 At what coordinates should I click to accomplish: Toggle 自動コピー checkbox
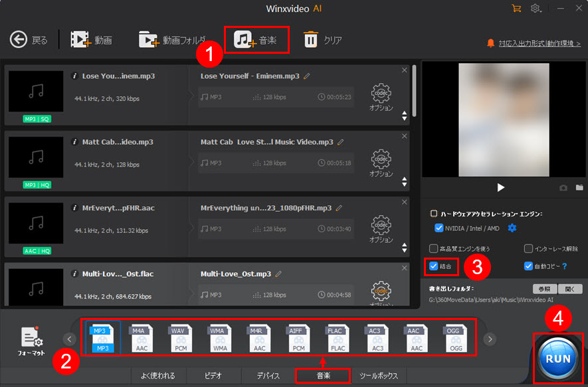(528, 266)
